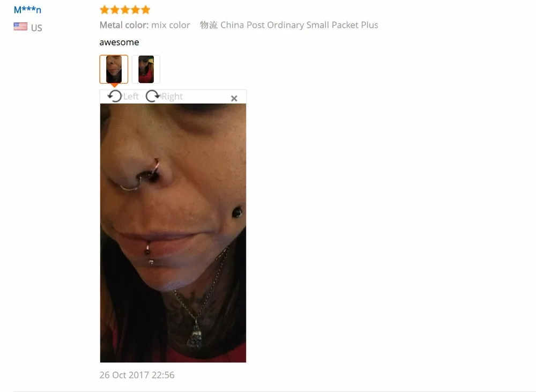
Task: Click the rotate right arrow icon
Action: [x=152, y=96]
